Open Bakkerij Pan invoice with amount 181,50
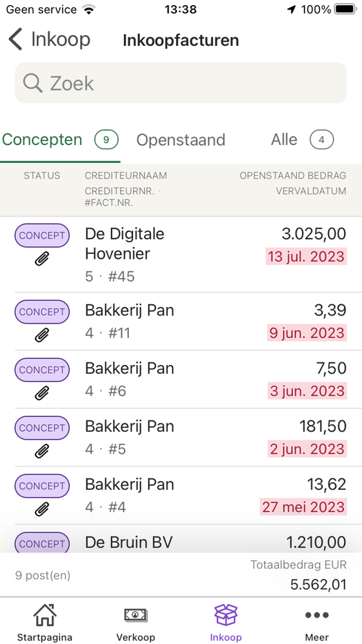The width and height of the screenshot is (362, 644). [x=181, y=438]
